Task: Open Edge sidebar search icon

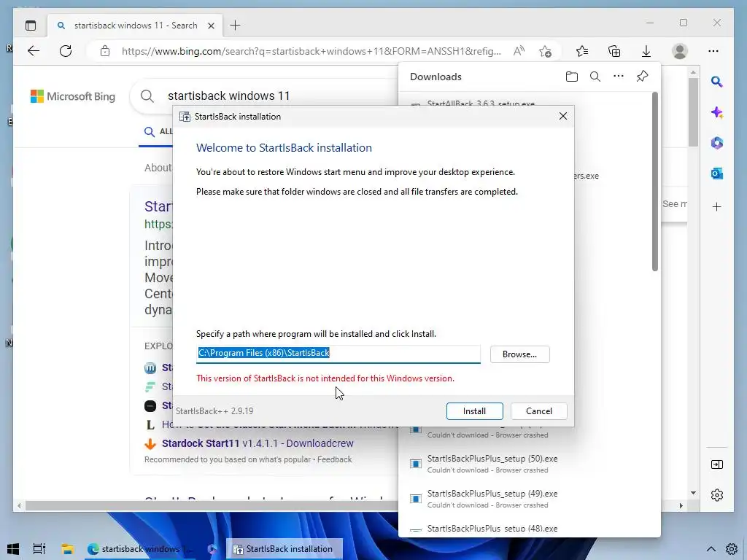Action: tap(717, 82)
